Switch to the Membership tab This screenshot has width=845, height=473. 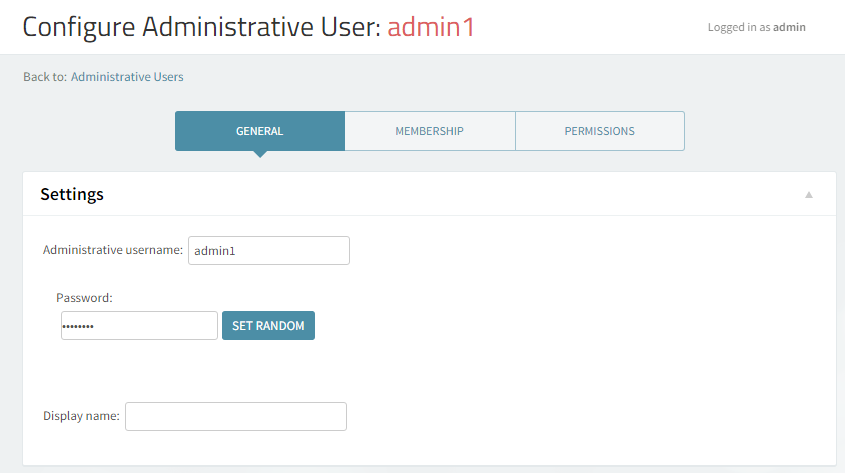click(429, 131)
